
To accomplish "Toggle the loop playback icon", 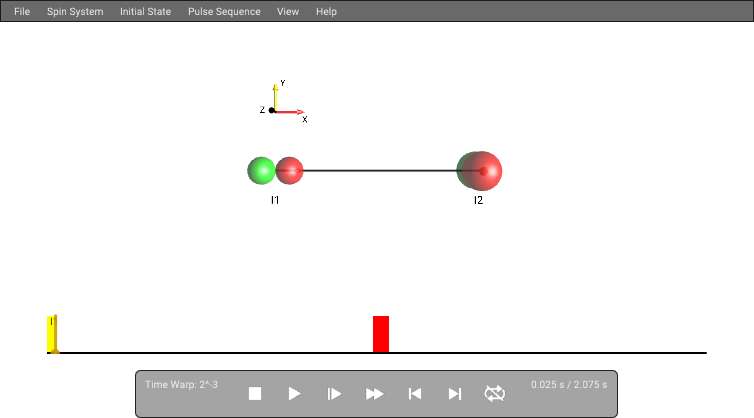I will [x=495, y=393].
